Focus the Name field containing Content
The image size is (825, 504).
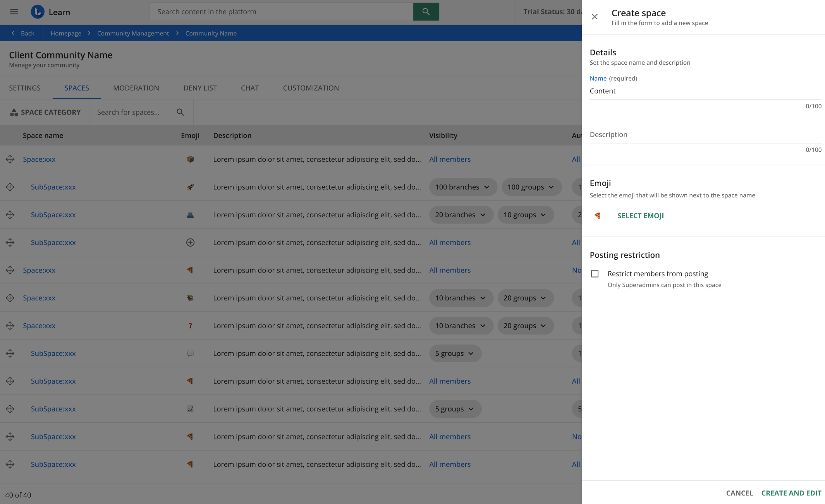point(705,91)
